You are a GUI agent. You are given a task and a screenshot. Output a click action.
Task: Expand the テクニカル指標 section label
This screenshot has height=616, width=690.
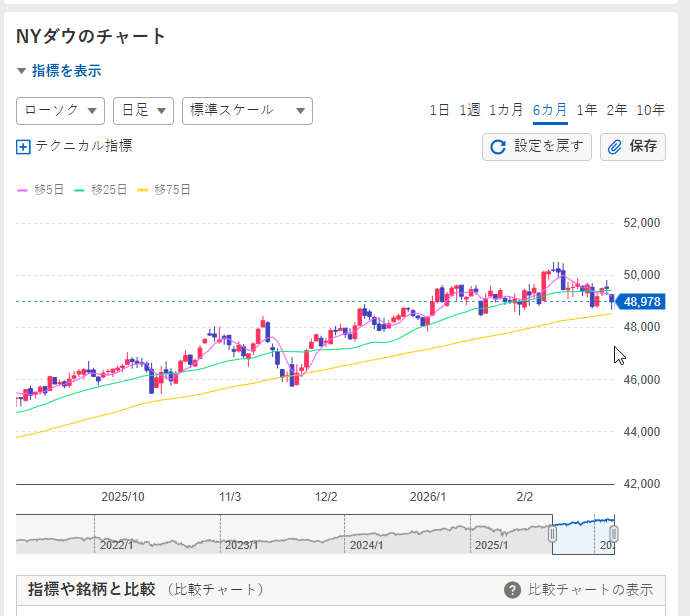coord(84,146)
